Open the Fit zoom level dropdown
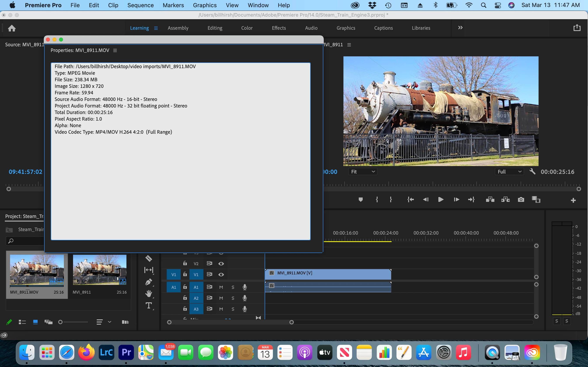The image size is (588, 367). click(x=363, y=172)
